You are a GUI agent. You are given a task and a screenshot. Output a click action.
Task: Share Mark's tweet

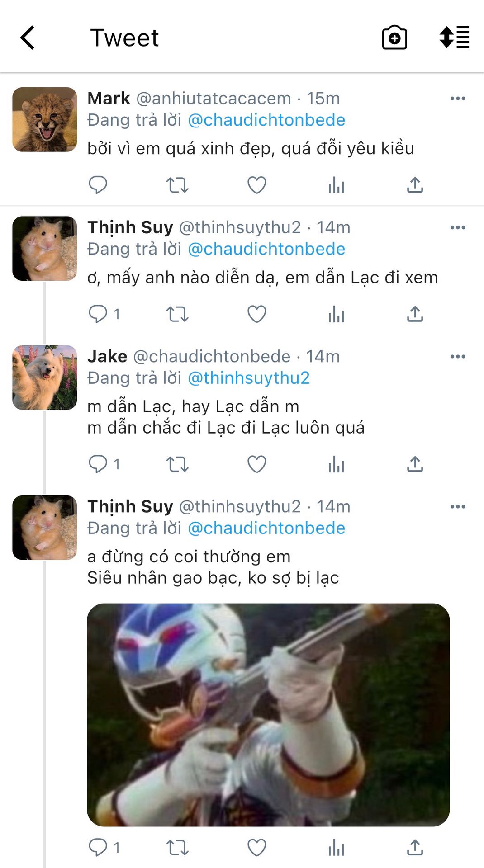tap(415, 185)
